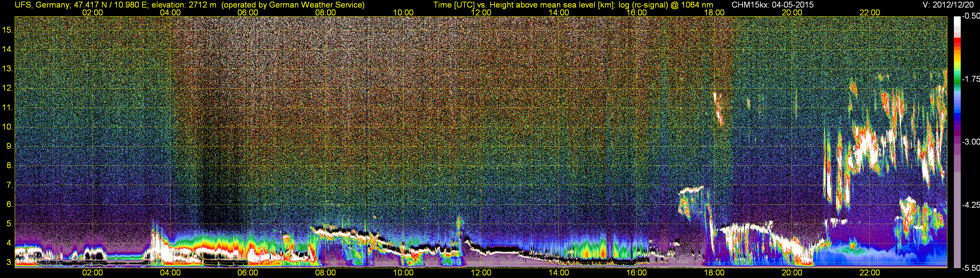Click the '-4.25' color scale value

click(971, 205)
